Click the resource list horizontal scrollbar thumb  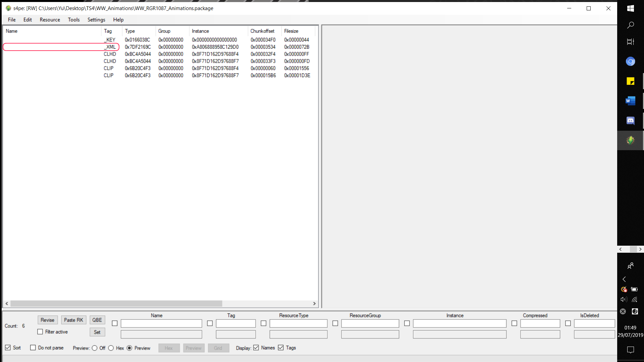[x=116, y=304]
